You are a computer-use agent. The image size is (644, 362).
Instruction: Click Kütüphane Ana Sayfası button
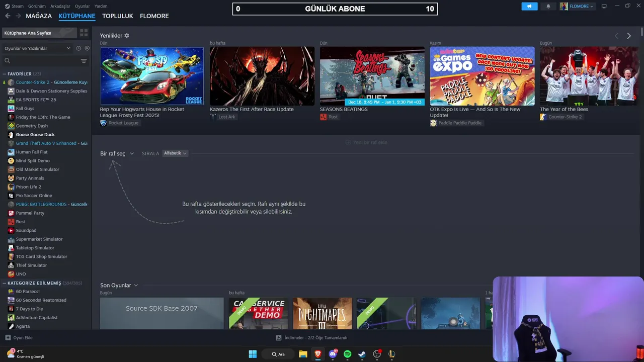pyautogui.click(x=39, y=33)
